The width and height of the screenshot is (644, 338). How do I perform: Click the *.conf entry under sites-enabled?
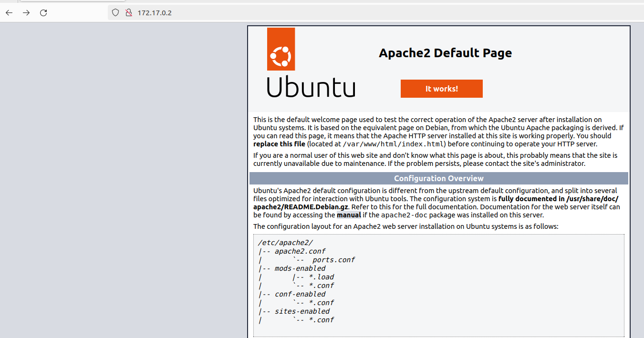321,320
